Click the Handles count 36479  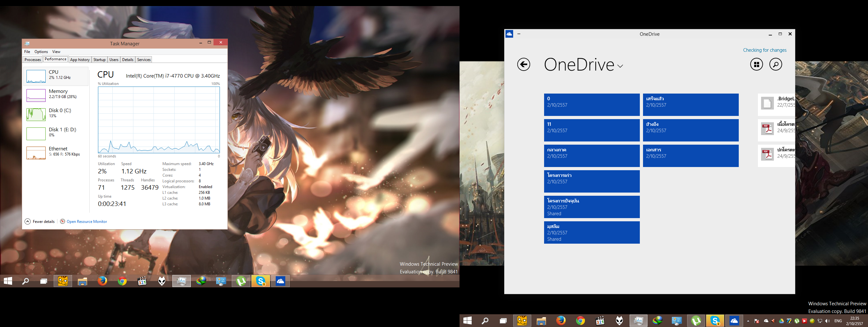[150, 187]
